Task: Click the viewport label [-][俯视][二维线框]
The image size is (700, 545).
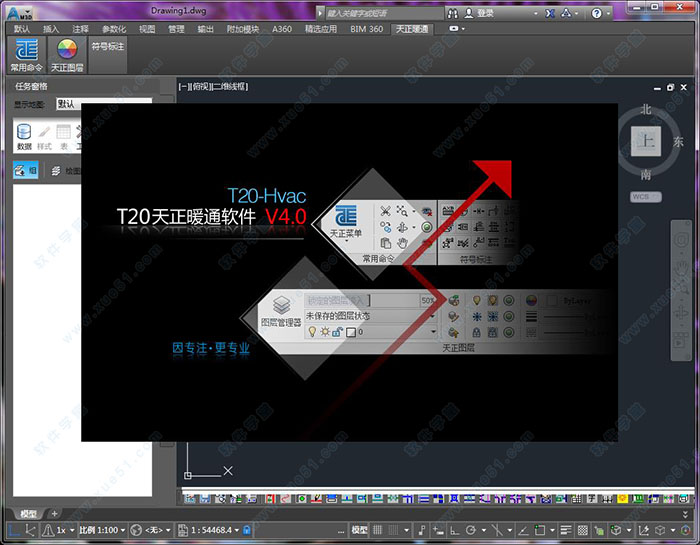Action: tap(213, 87)
